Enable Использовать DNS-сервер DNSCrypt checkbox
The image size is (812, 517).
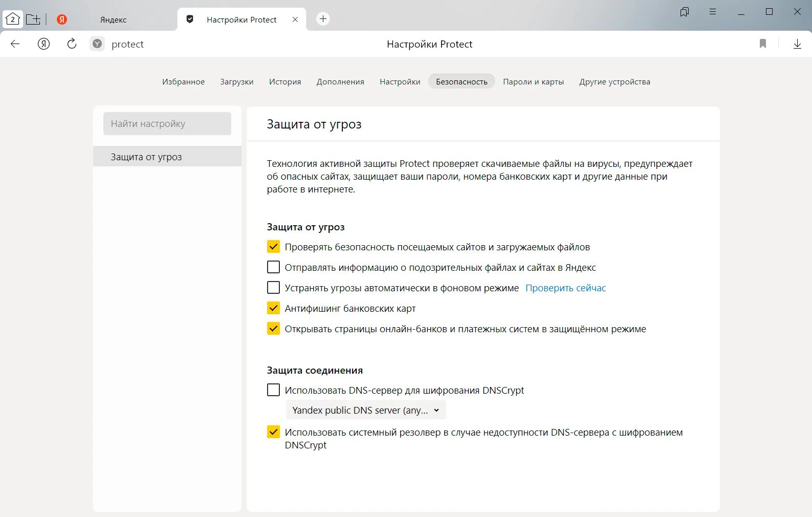pyautogui.click(x=273, y=390)
